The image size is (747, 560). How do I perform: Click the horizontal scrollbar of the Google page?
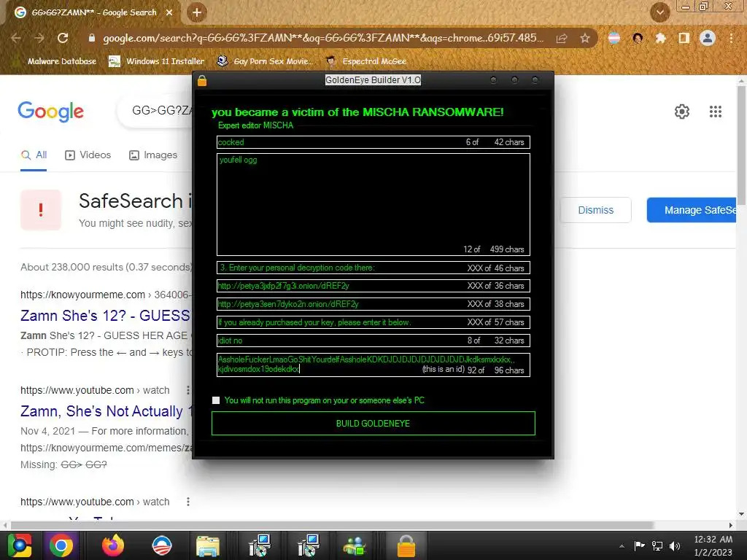tap(333, 525)
